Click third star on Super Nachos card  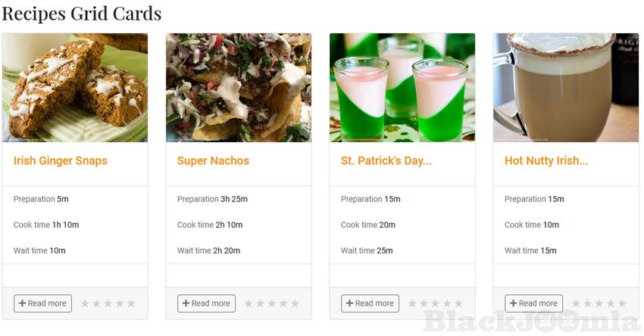(271, 303)
